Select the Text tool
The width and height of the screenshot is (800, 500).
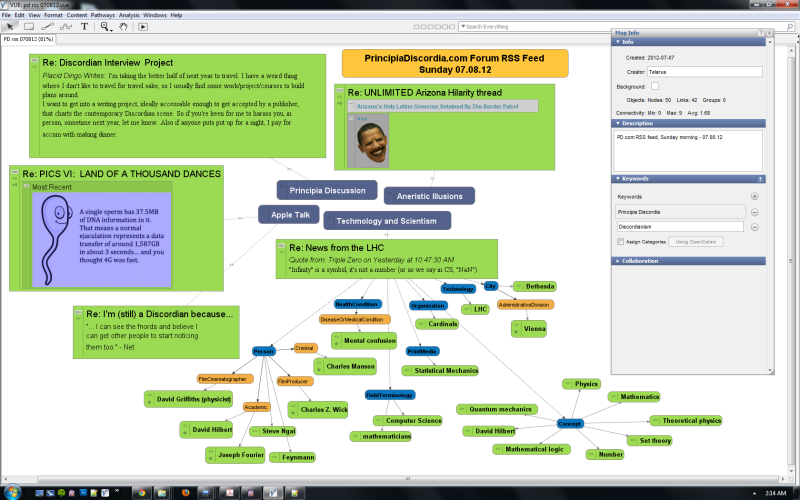point(84,27)
